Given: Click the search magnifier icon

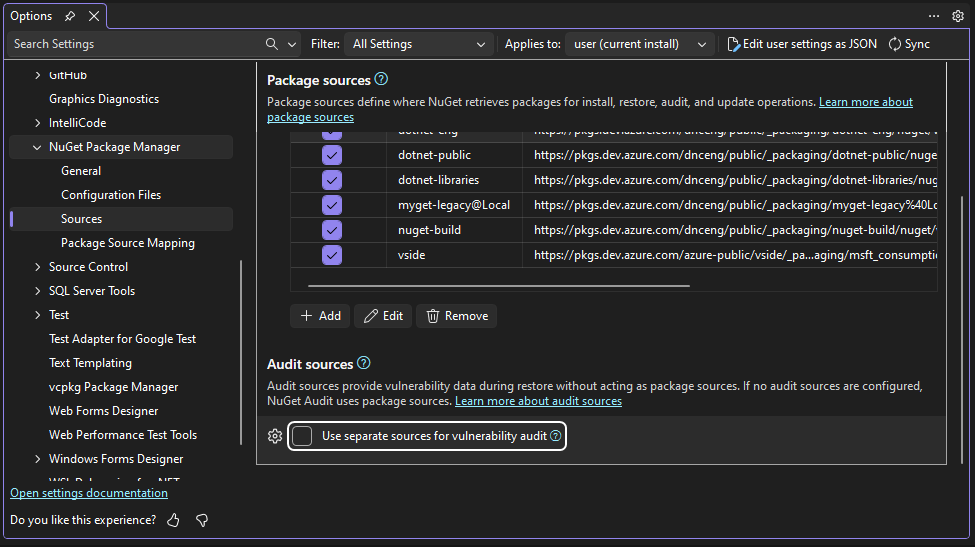Looking at the screenshot, I should coord(272,44).
